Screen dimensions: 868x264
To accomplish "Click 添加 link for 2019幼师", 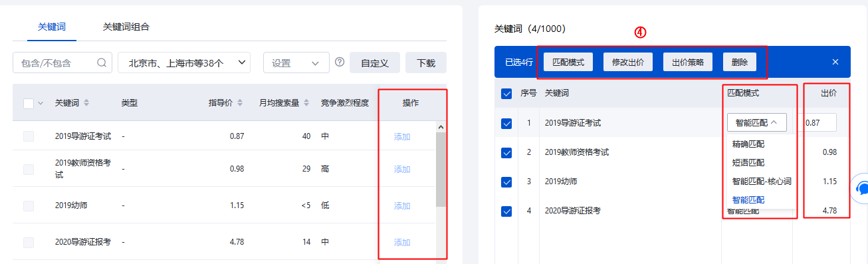I will [402, 205].
